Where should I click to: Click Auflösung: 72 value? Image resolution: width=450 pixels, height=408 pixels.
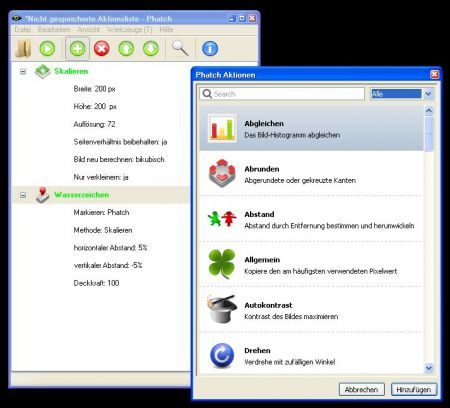point(94,124)
